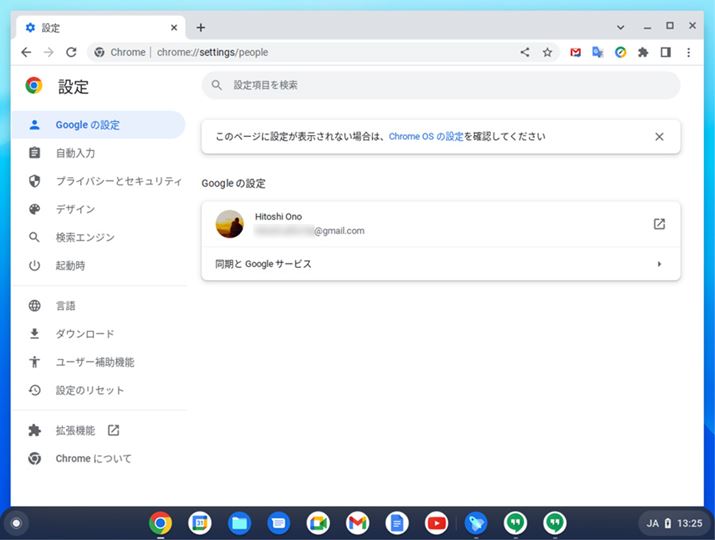Open Google Docs from the shelf
The height and width of the screenshot is (540, 715).
[397, 523]
